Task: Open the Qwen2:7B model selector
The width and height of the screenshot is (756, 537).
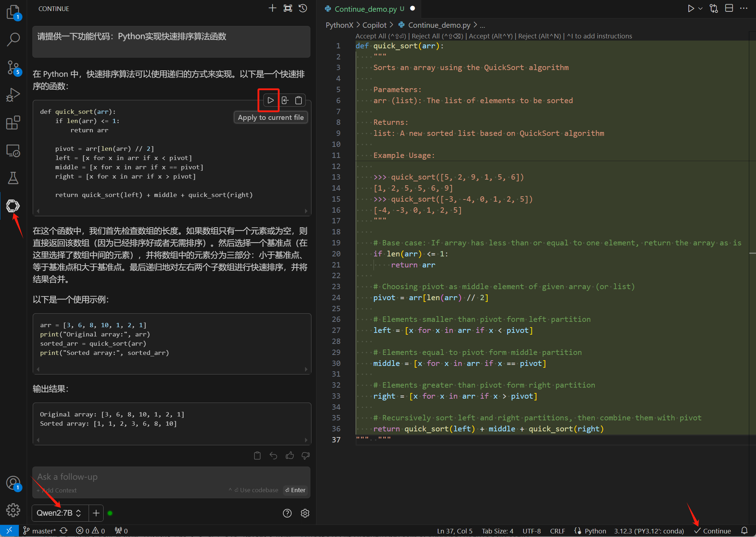Action: click(59, 513)
